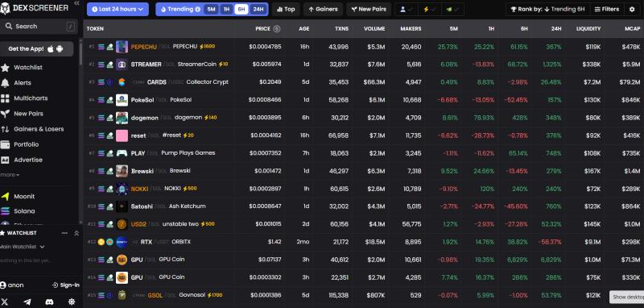The height and width of the screenshot is (308, 644).
Task: Collapse the sidebar with double-chevron icon
Action: click(76, 3)
